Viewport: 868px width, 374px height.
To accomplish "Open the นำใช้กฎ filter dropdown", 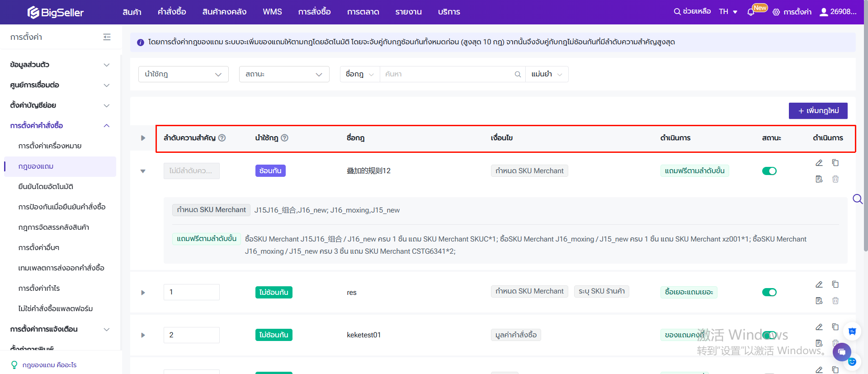I will tap(183, 74).
